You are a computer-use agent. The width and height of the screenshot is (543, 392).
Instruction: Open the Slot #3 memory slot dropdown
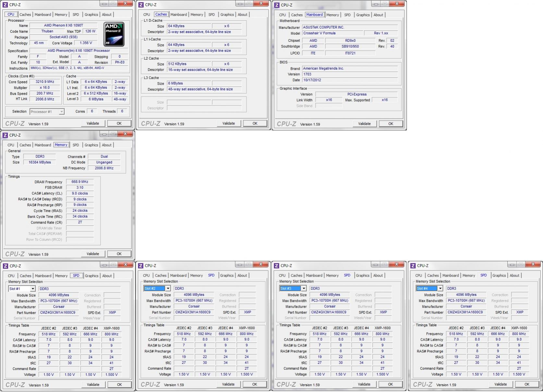(293, 288)
